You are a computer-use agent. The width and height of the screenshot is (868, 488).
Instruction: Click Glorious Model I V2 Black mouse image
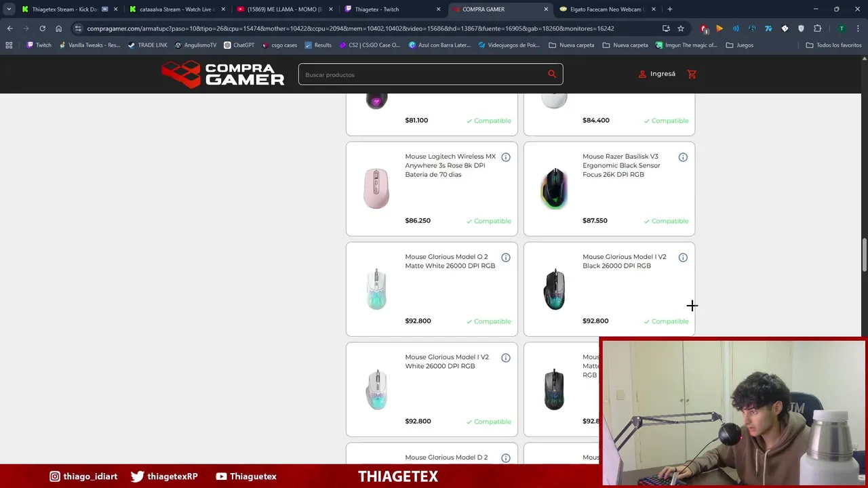pyautogui.click(x=554, y=289)
